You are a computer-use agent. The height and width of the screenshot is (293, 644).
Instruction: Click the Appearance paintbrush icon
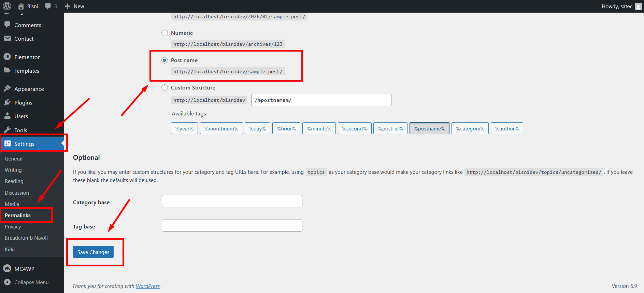point(7,88)
